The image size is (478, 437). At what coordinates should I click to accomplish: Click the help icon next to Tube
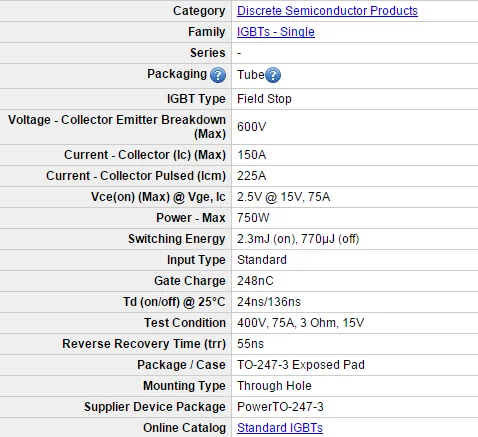click(273, 75)
